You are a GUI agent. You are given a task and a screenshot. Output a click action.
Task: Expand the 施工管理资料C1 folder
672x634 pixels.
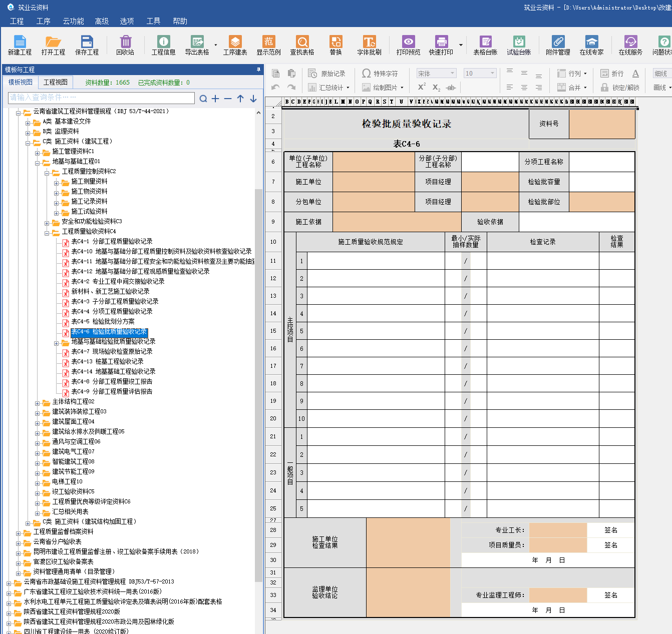[x=38, y=153]
